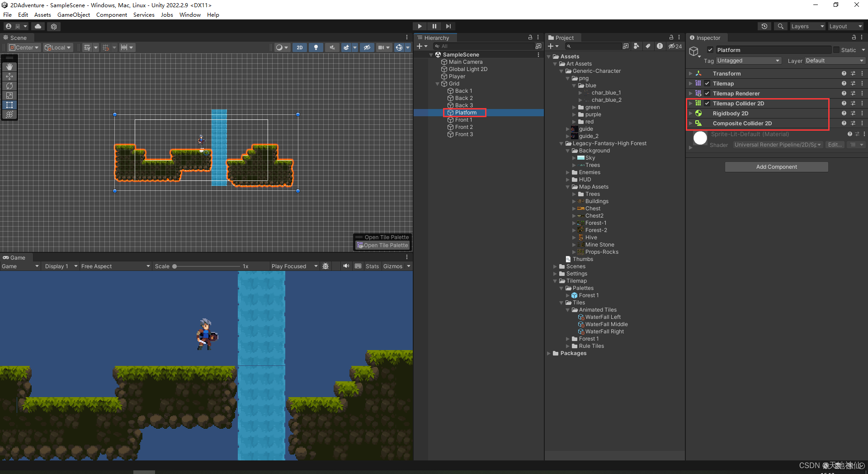Image resolution: width=868 pixels, height=474 pixels.
Task: Search by type icon in Project panel
Action: [x=637, y=46]
